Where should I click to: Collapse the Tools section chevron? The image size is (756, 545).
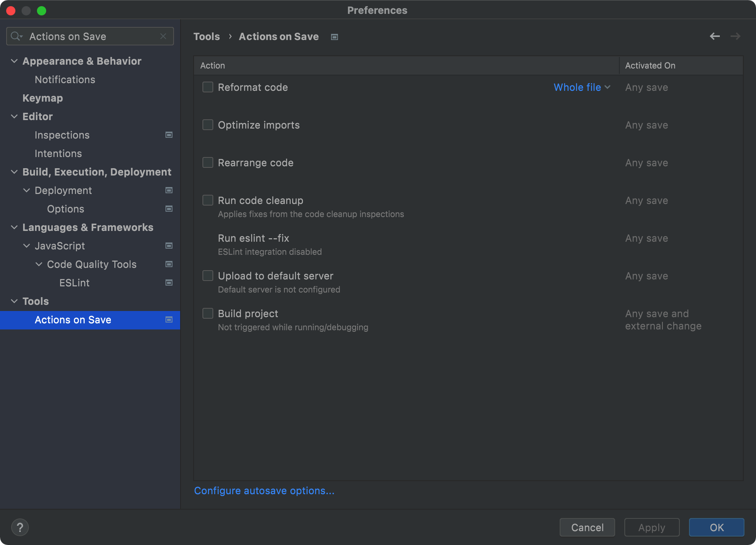(x=14, y=301)
